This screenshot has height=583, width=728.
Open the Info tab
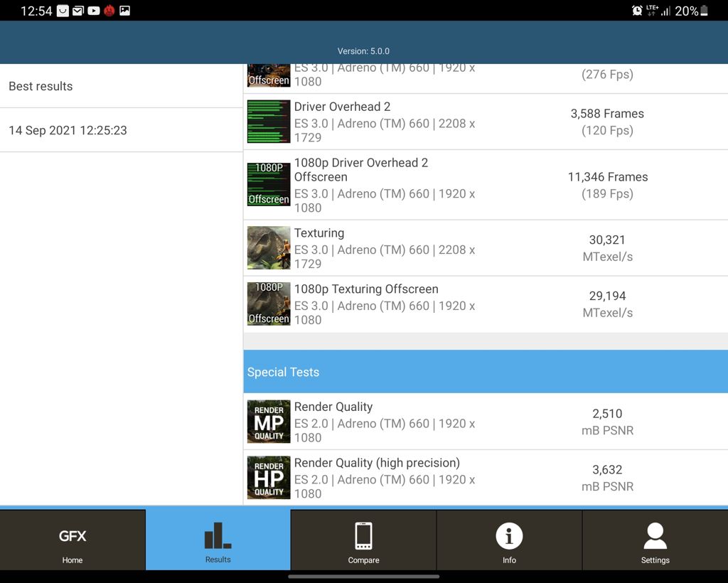[x=509, y=540]
